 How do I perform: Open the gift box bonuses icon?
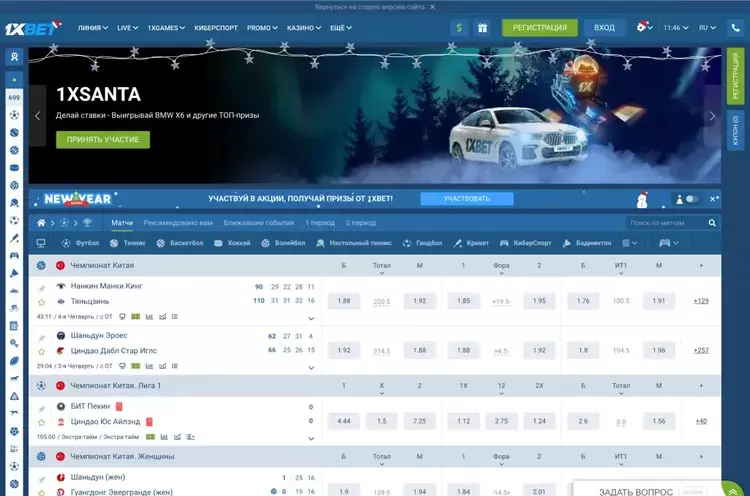(483, 28)
